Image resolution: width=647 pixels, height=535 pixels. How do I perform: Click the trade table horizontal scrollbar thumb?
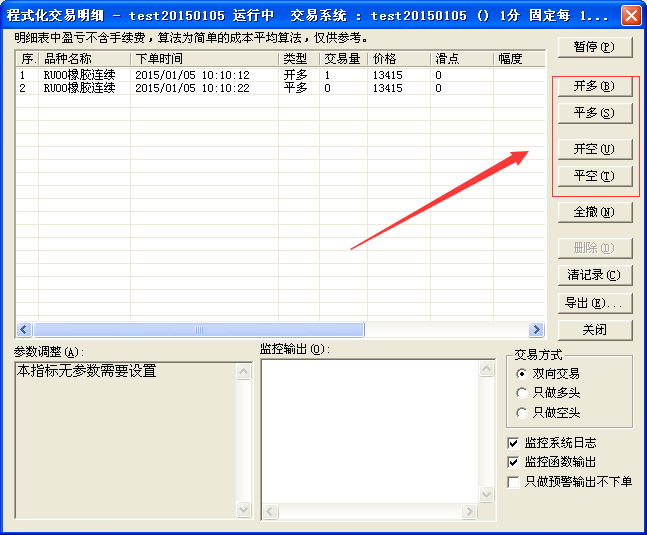tap(199, 330)
